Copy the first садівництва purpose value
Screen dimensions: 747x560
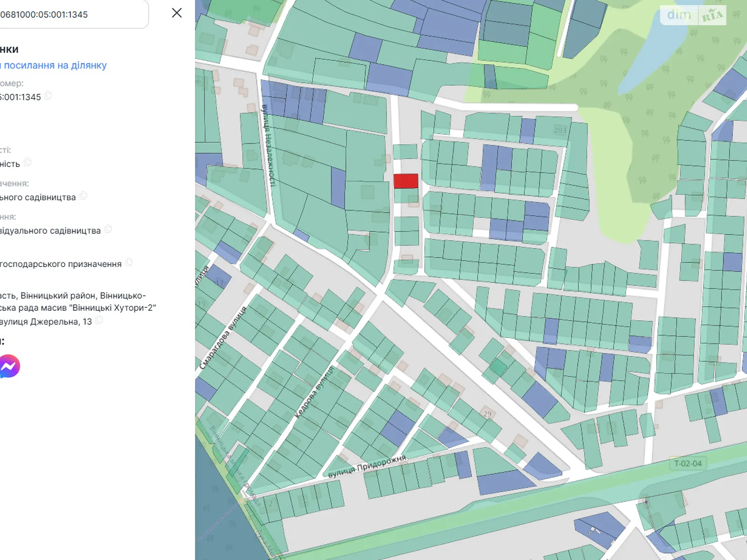[x=84, y=196]
